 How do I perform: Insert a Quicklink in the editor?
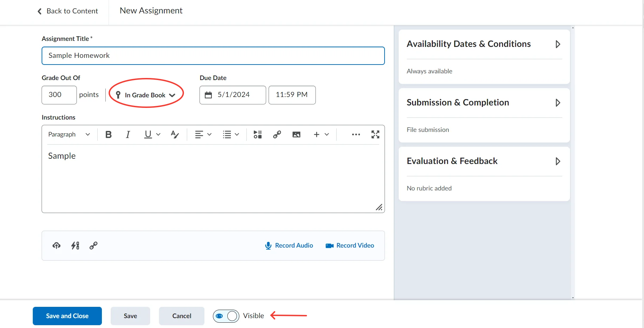tap(277, 134)
